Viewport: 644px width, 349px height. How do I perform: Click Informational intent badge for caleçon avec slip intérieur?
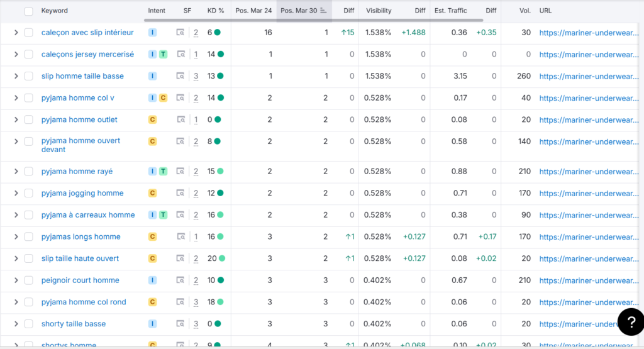pyautogui.click(x=152, y=33)
